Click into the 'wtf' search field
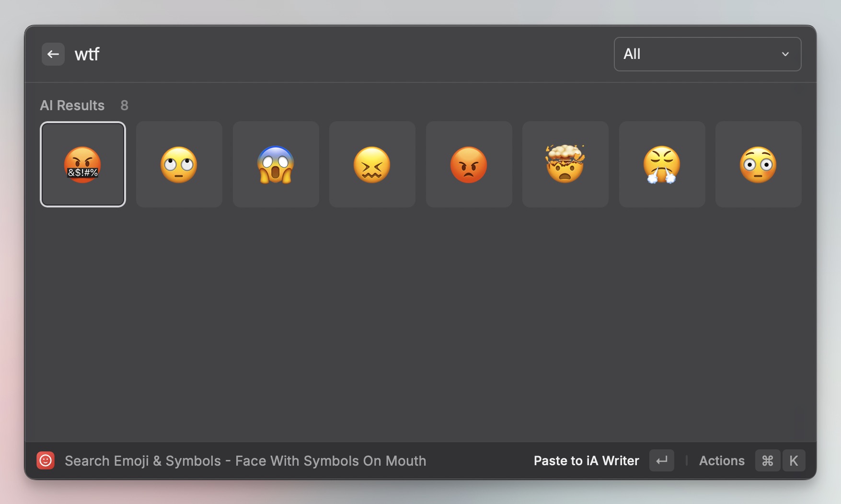841x504 pixels. tap(288, 54)
